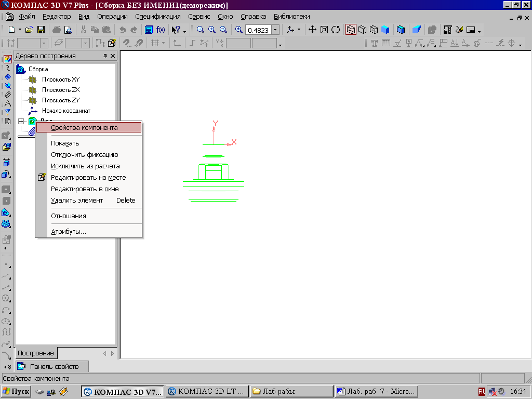Click the sidebar spreadsheet specification icon
Viewport: 532px width, 399px height.
[x=7, y=121]
